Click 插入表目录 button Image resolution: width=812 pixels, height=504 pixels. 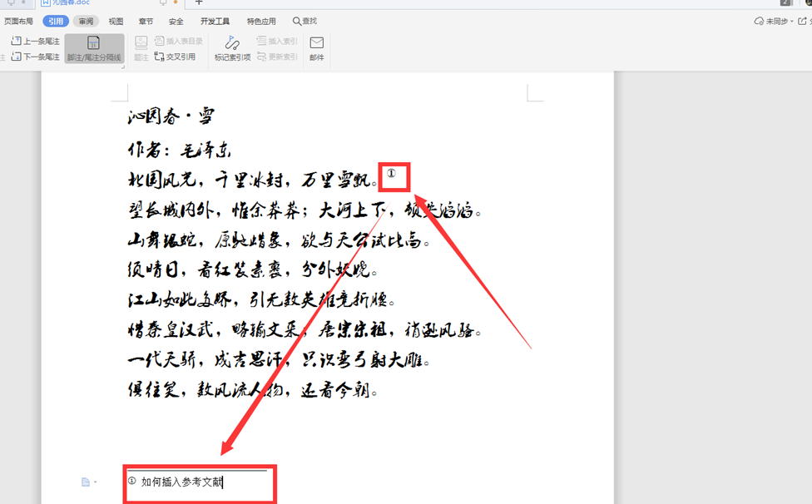tap(179, 41)
